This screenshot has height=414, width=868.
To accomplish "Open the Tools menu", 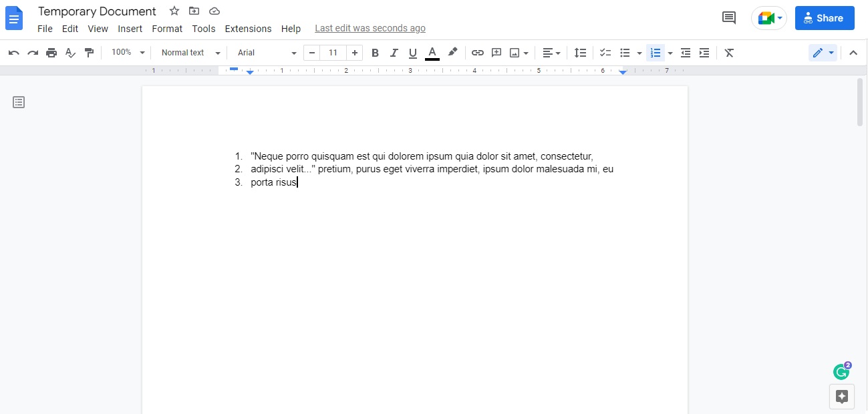I will pyautogui.click(x=204, y=29).
